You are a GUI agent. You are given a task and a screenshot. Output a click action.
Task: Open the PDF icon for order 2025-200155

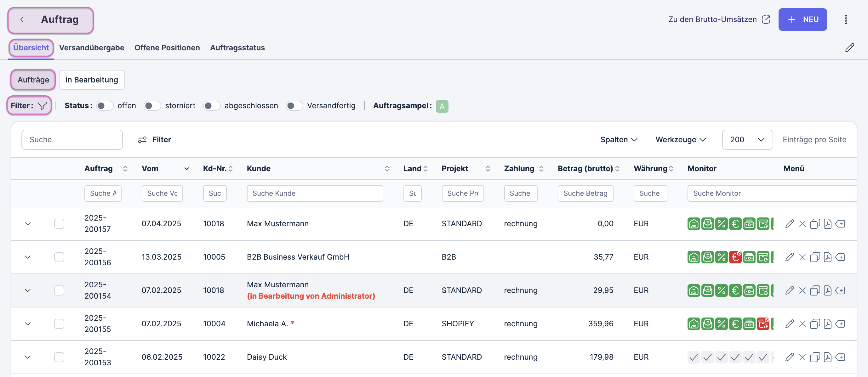[828, 324]
